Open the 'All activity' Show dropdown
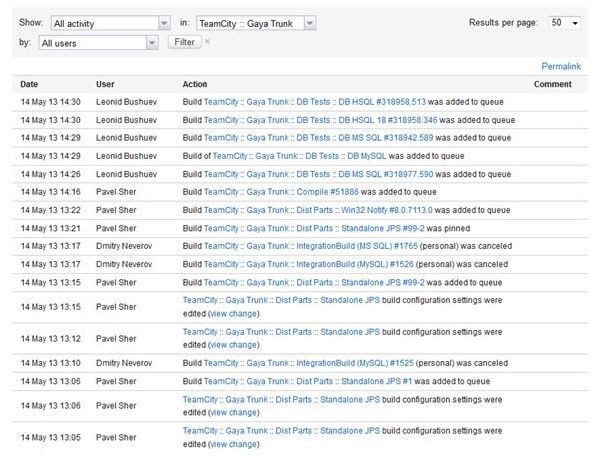This screenshot has width=590, height=456. coord(110,23)
